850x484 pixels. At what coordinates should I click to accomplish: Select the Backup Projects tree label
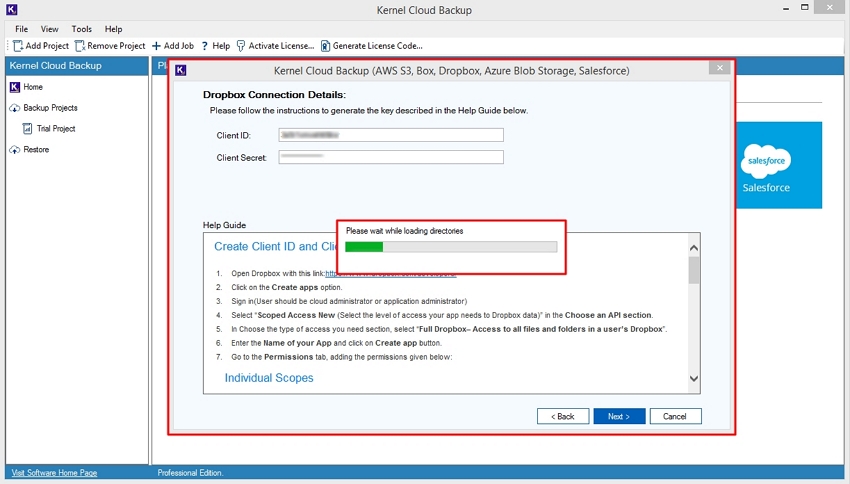(x=50, y=108)
